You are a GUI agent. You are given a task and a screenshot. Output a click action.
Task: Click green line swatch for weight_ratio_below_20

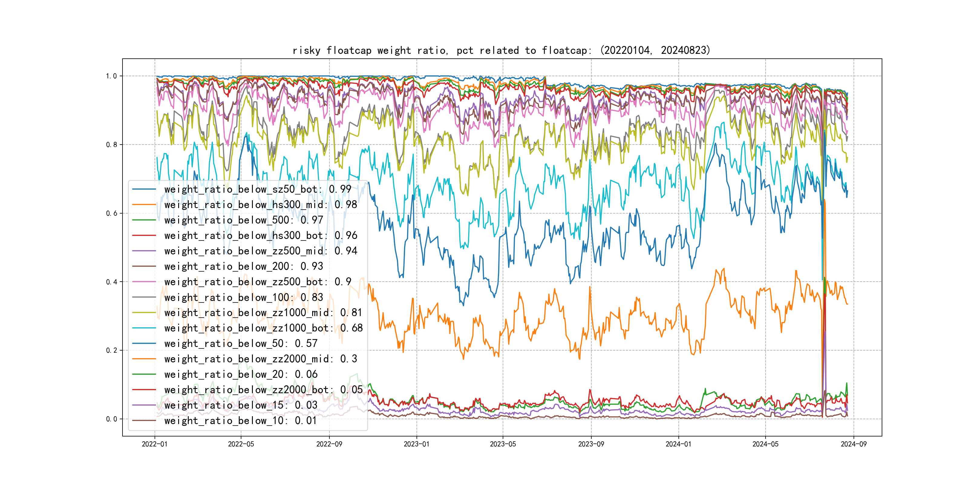click(144, 374)
